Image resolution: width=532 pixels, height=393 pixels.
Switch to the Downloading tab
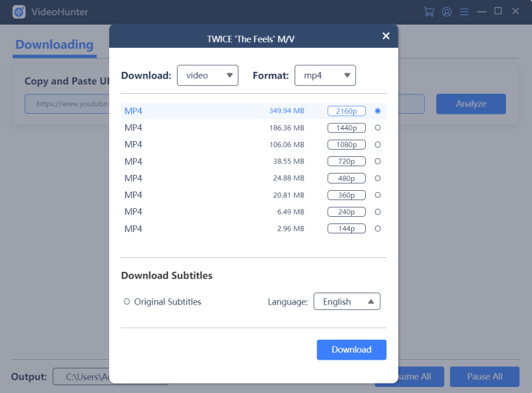tap(55, 45)
